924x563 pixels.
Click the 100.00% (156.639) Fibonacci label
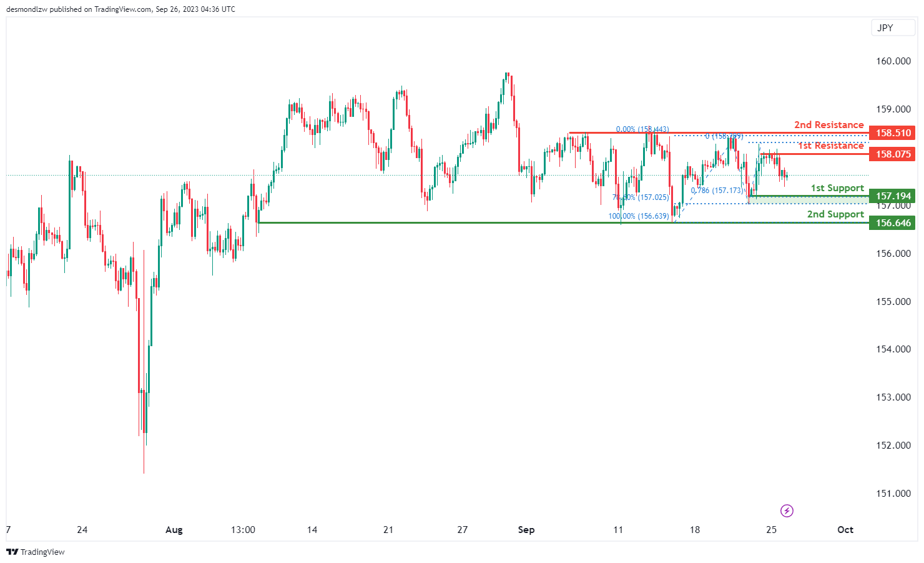point(639,216)
